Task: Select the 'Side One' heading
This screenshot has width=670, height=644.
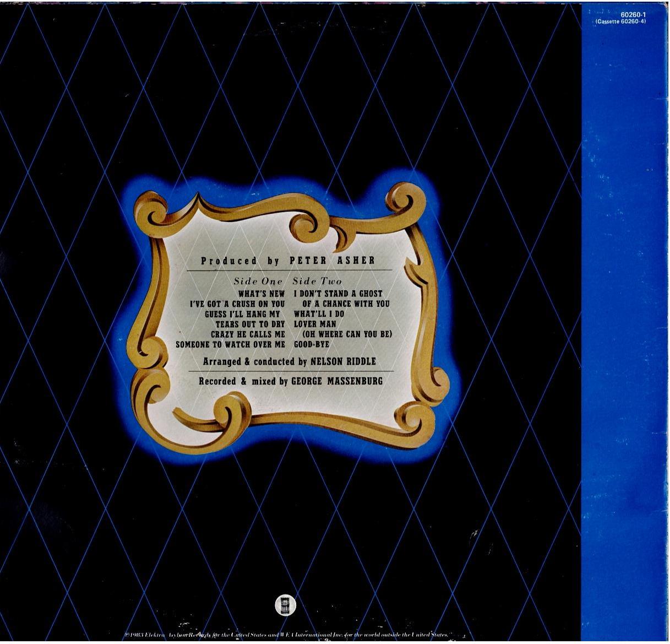Action: pyautogui.click(x=258, y=281)
